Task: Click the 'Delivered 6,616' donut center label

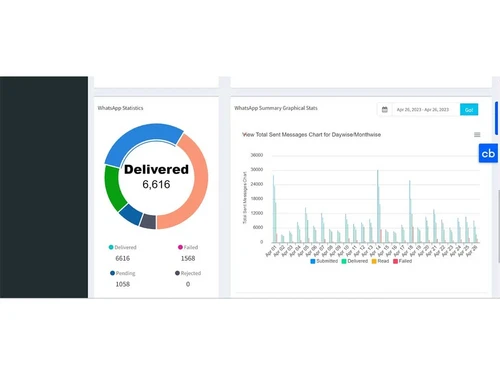Action: point(156,176)
